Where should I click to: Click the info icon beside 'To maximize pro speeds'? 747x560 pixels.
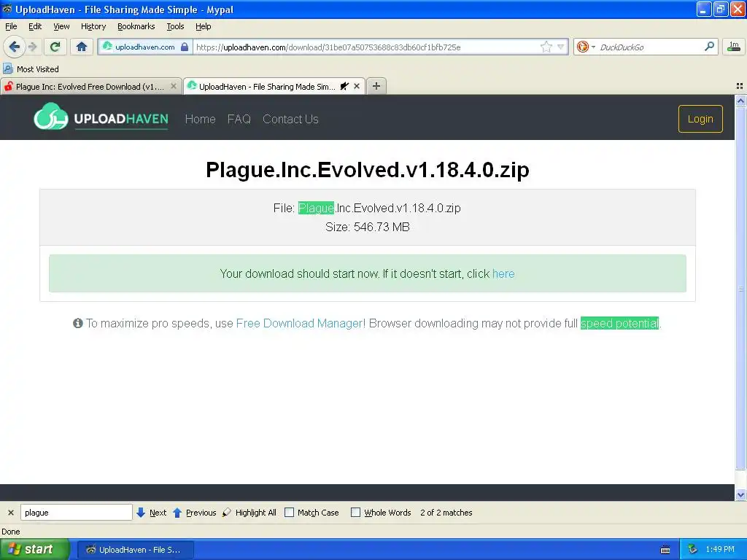pyautogui.click(x=77, y=323)
